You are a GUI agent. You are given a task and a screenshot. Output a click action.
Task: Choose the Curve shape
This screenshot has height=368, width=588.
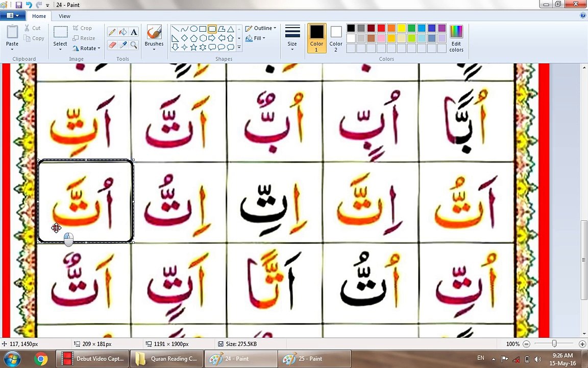184,29
